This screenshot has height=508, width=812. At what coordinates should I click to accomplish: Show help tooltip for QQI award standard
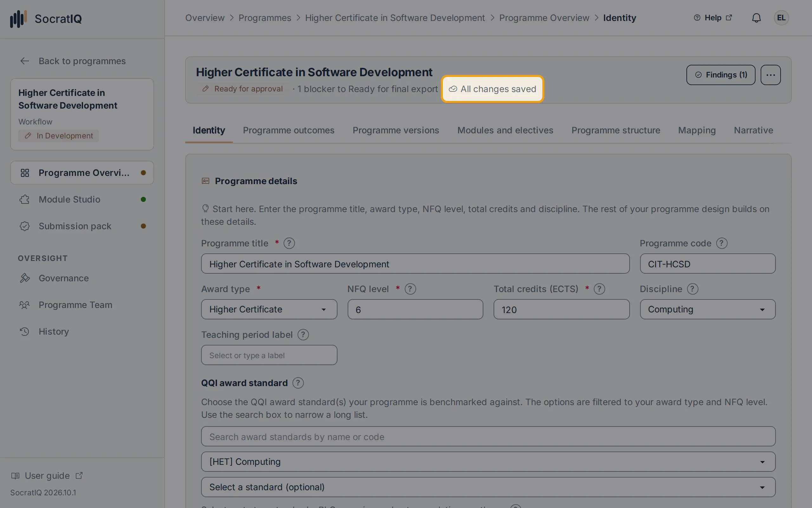point(298,383)
